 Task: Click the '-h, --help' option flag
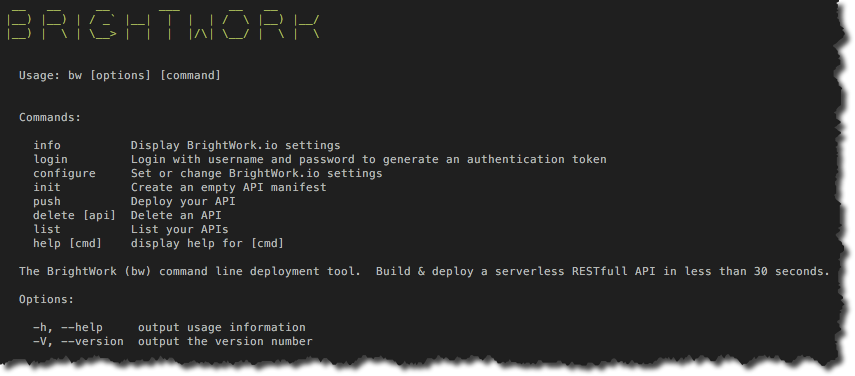click(x=68, y=328)
